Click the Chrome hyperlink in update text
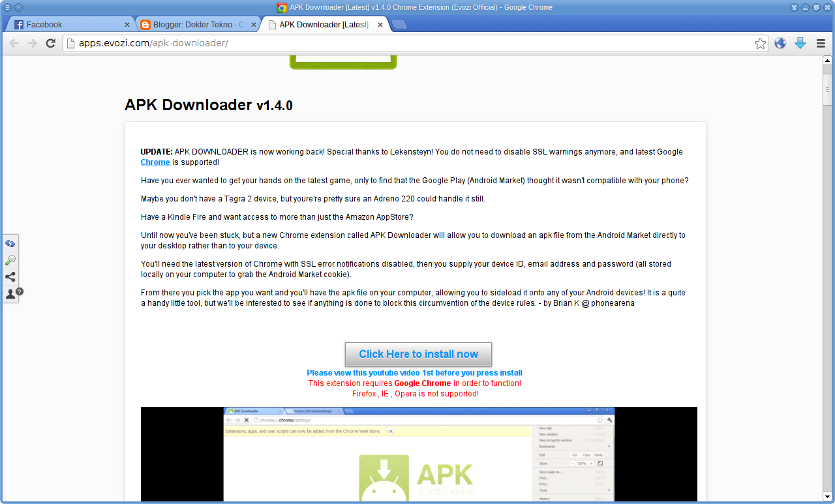The width and height of the screenshot is (835, 504). [x=155, y=162]
